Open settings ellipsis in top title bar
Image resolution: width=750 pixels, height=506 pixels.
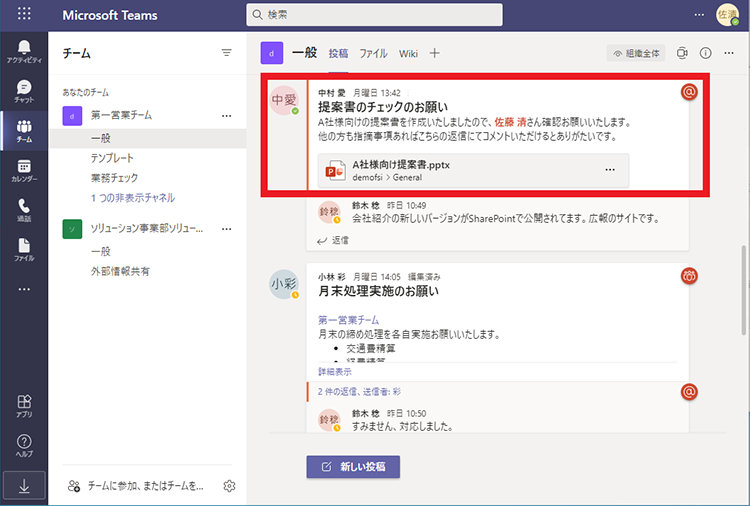pos(699,15)
